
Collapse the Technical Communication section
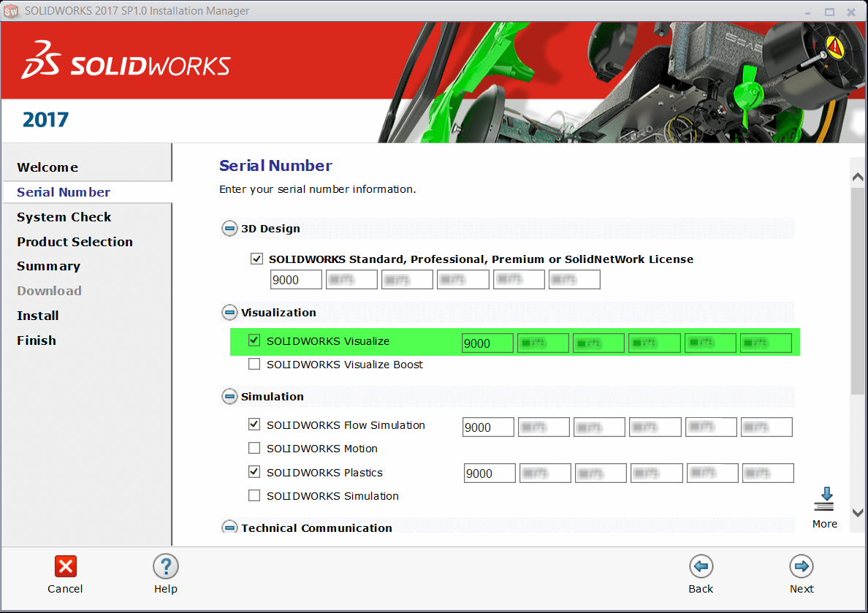pyautogui.click(x=229, y=528)
